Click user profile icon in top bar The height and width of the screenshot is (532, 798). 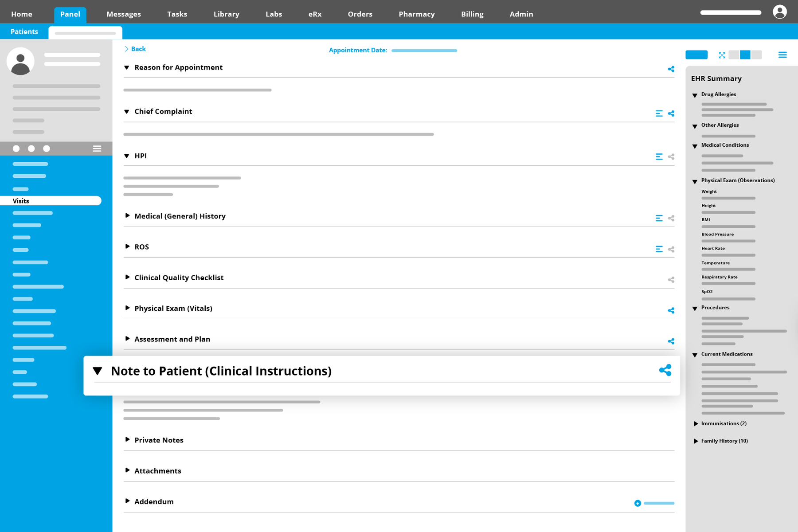point(779,12)
